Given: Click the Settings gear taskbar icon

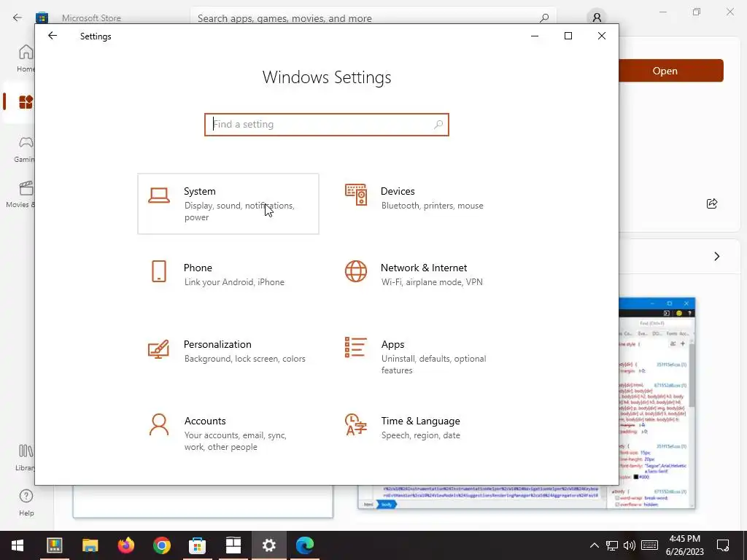Looking at the screenshot, I should (x=268, y=545).
